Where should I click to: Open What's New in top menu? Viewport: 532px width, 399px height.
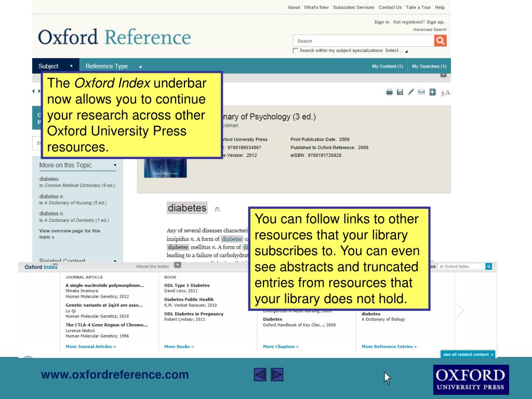click(x=316, y=7)
